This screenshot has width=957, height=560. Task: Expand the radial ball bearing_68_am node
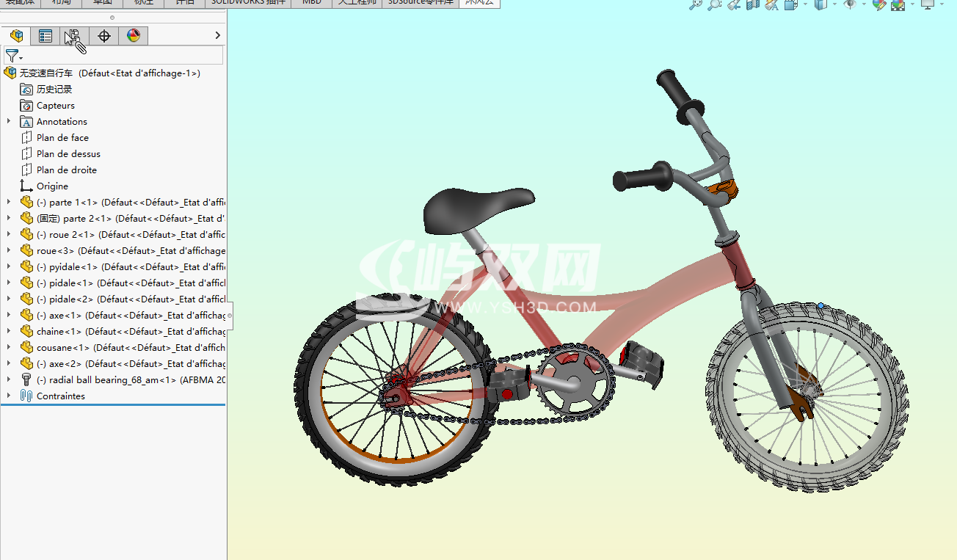9,379
